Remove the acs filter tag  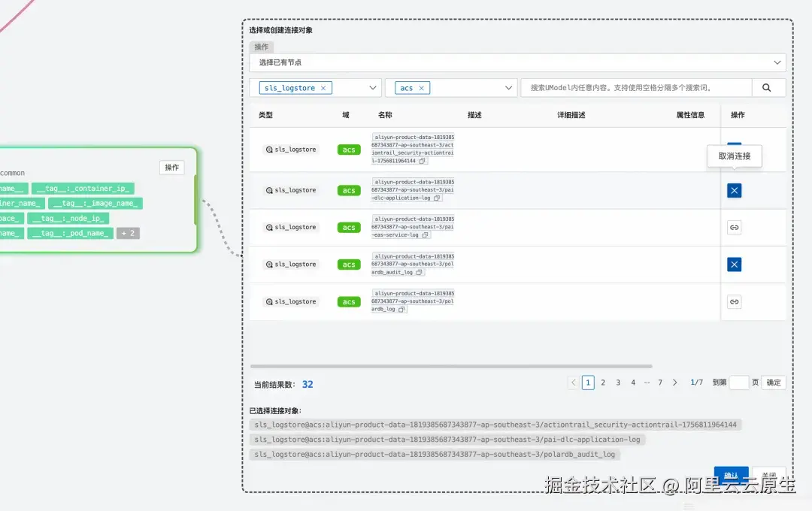[422, 88]
